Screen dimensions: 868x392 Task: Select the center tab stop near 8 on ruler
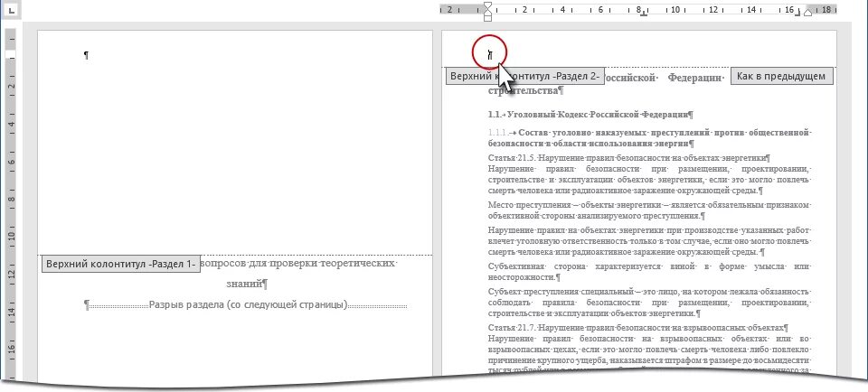[x=643, y=15]
